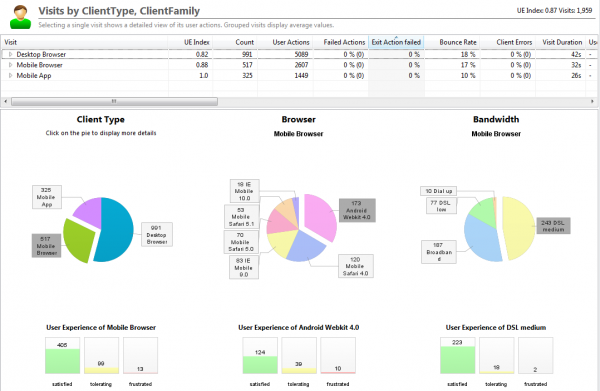This screenshot has height=391, width=600.
Task: Click the green user avatar icon
Action: point(20,17)
